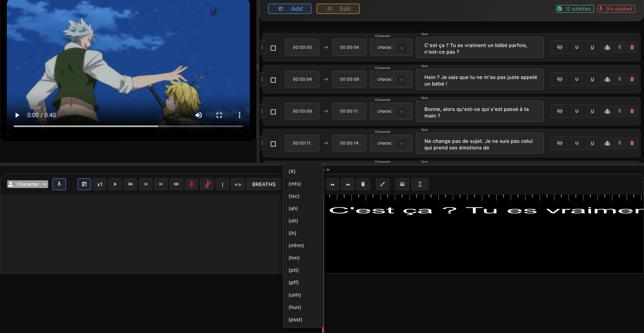Open video player more options menu

(x=240, y=115)
